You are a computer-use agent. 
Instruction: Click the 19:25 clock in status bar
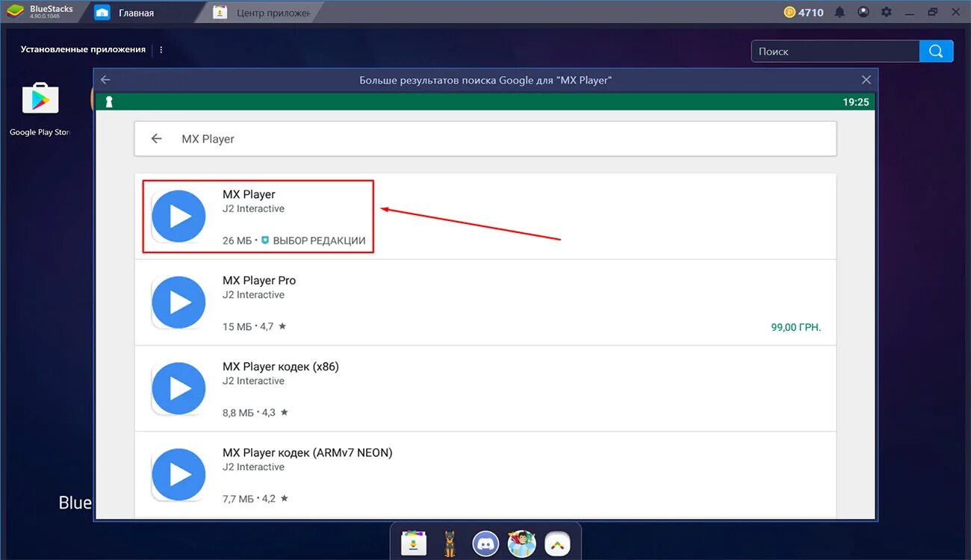pyautogui.click(x=856, y=102)
